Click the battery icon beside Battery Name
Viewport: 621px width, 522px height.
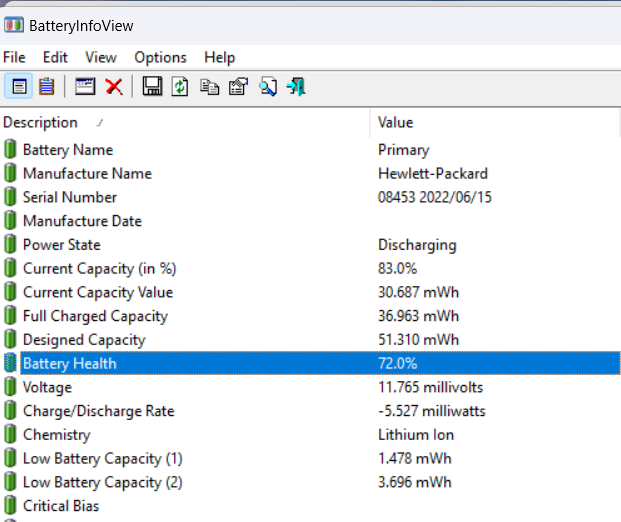point(10,150)
